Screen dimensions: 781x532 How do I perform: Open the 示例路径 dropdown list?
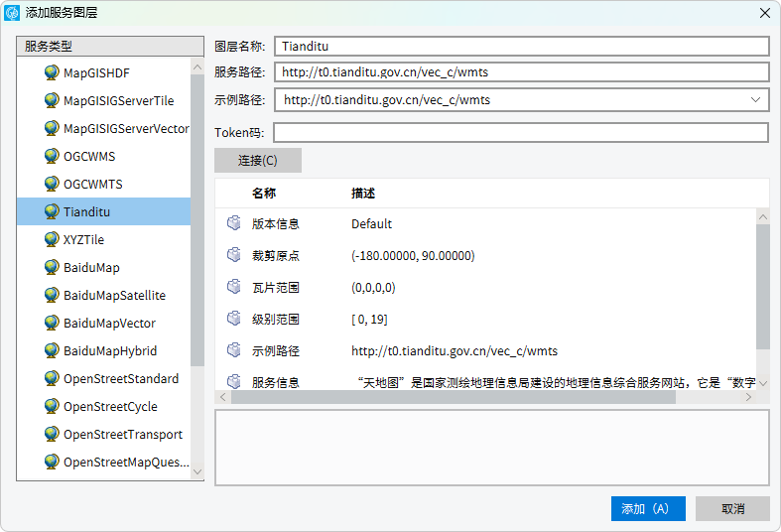tap(755, 100)
